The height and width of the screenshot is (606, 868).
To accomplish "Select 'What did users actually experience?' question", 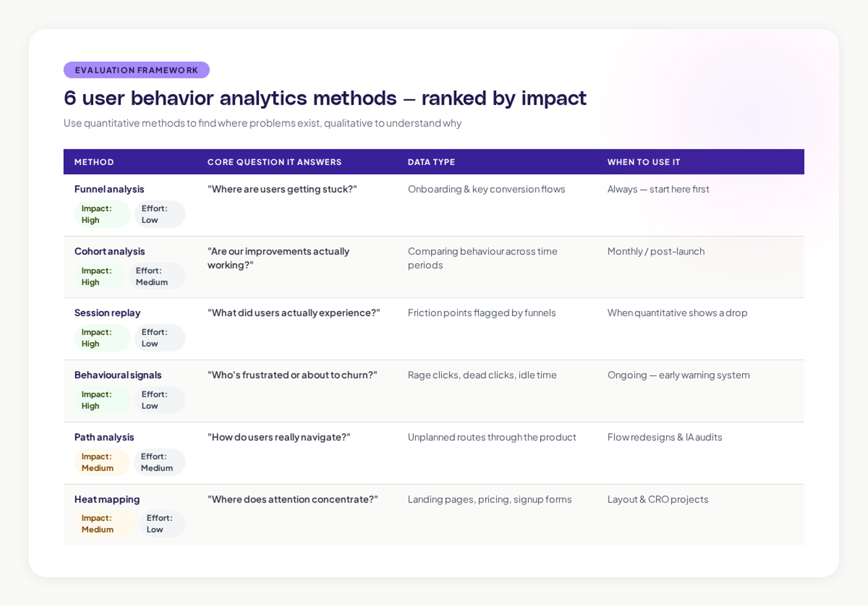I will click(x=294, y=313).
